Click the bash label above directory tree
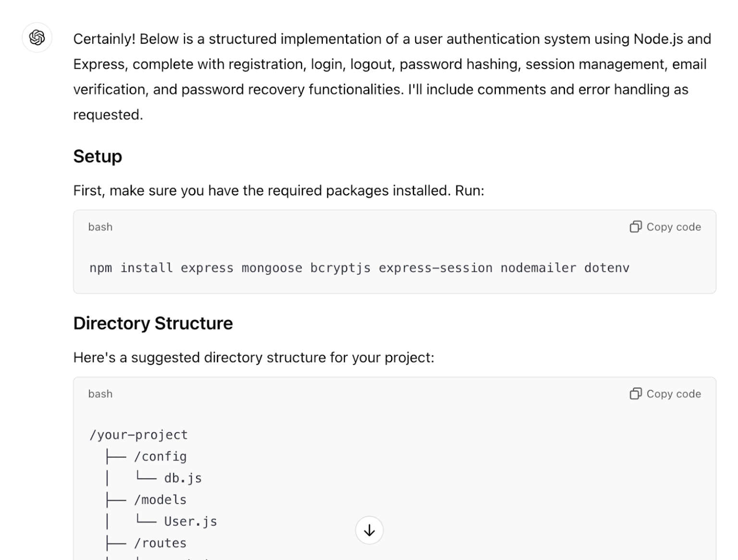This screenshot has width=738, height=560. pos(100,394)
